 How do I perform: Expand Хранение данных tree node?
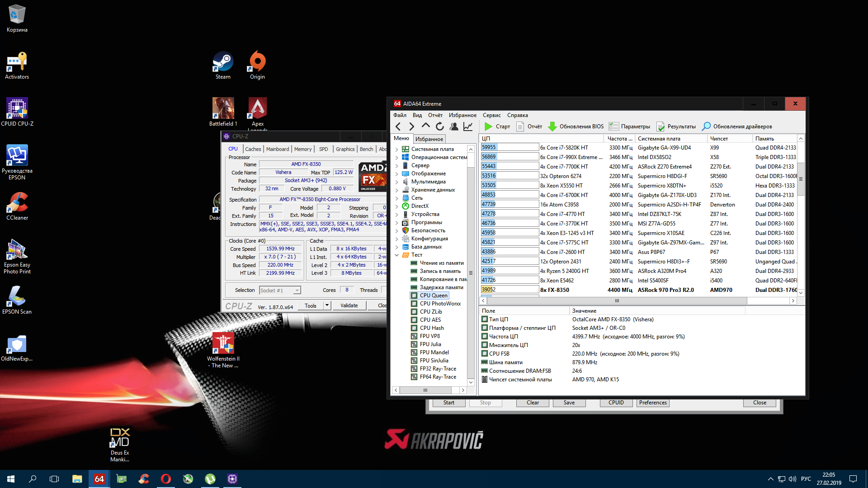point(397,190)
